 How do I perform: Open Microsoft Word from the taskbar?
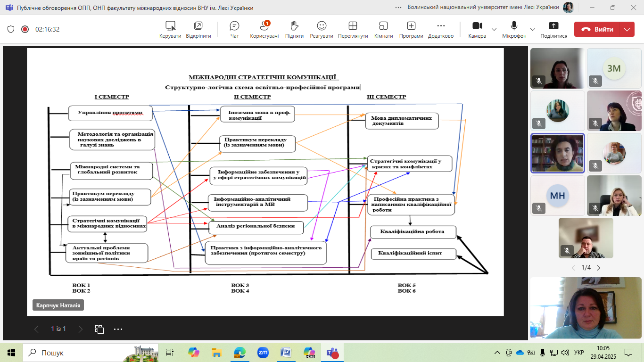(x=286, y=353)
